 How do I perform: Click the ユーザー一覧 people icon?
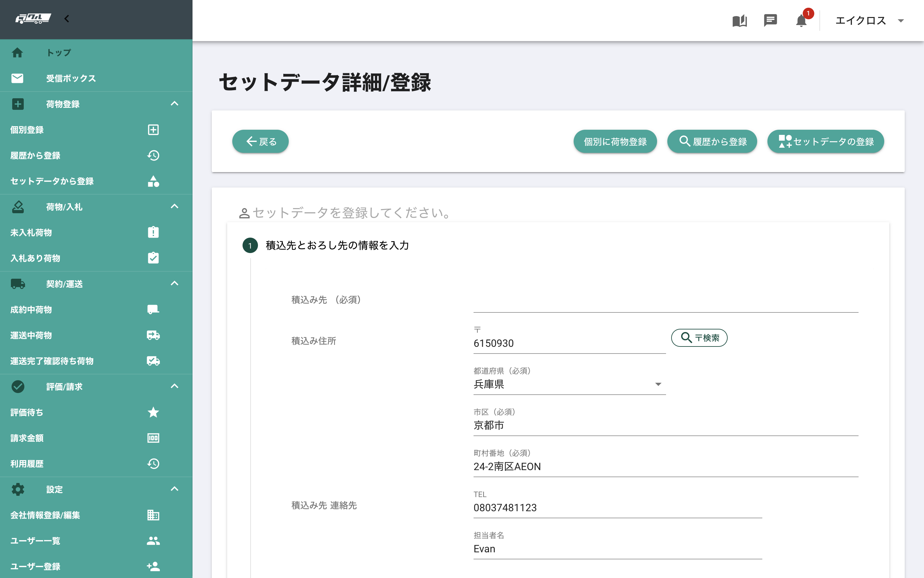153,540
